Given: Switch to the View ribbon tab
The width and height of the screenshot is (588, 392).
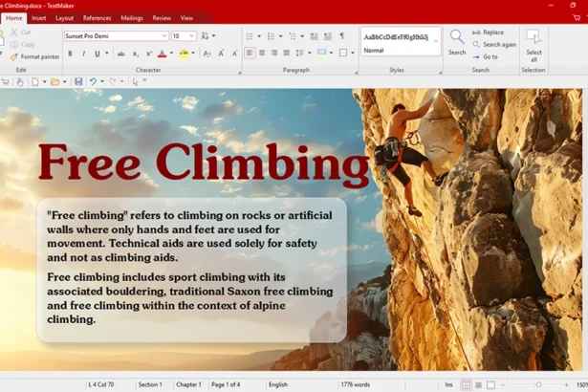Looking at the screenshot, I should point(186,18).
